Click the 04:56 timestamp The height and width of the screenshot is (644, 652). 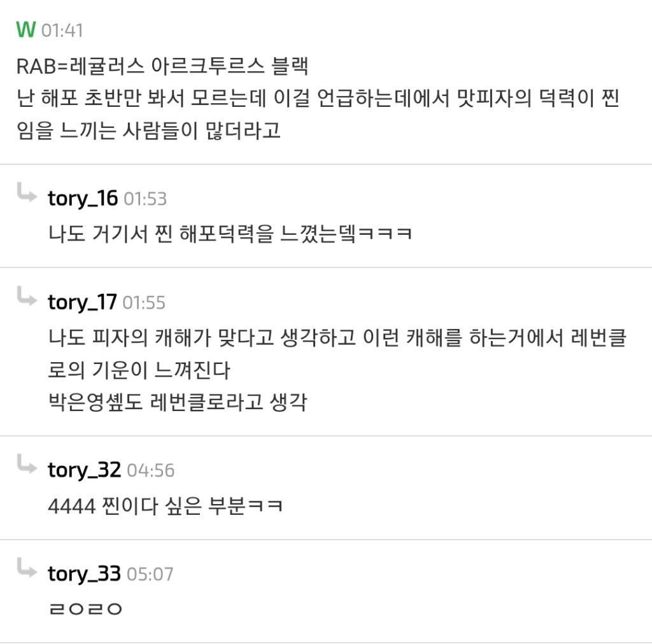[x=150, y=471]
